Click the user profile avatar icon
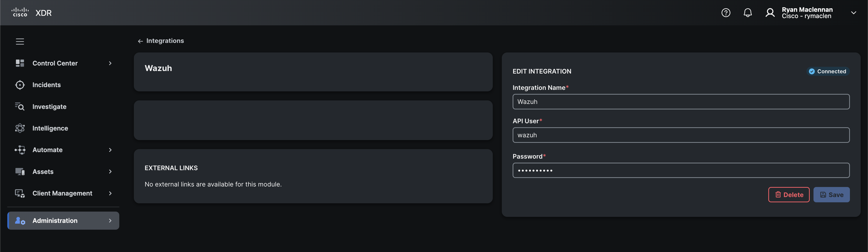 pyautogui.click(x=770, y=13)
